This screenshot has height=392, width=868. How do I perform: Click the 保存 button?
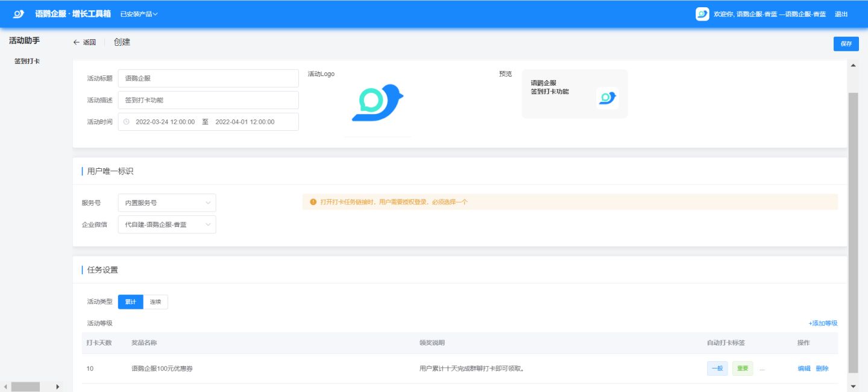pos(846,43)
